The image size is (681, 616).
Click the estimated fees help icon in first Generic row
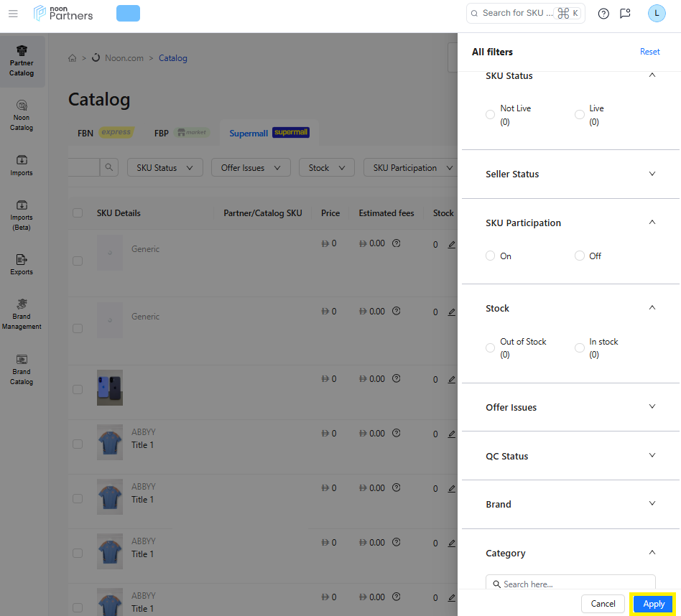coord(396,243)
